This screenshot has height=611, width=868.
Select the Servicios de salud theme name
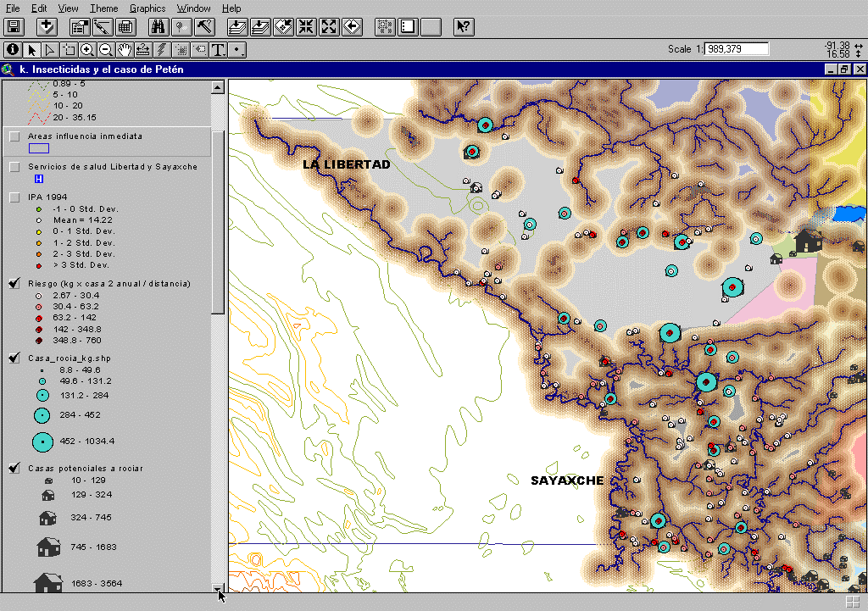pos(112,167)
